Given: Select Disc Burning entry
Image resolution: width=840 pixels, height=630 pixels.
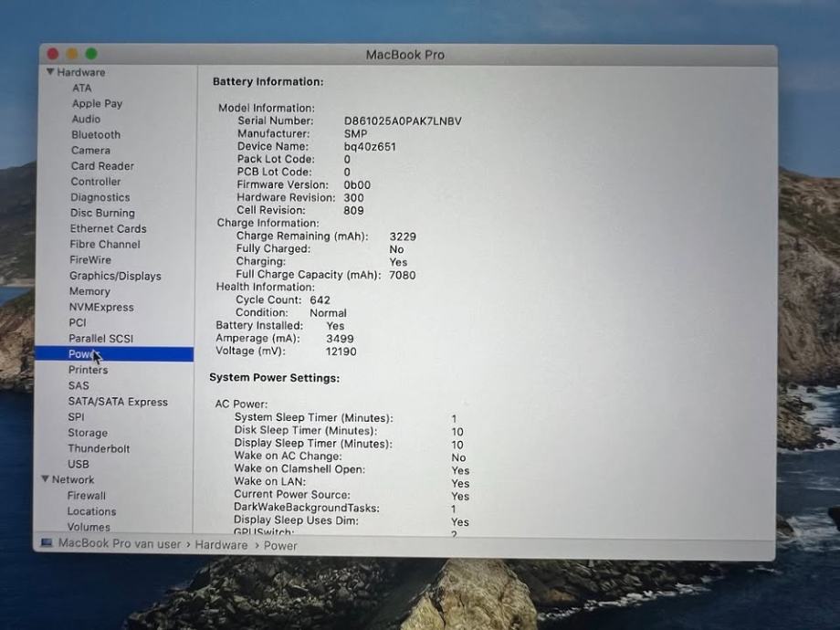Looking at the screenshot, I should point(102,213).
